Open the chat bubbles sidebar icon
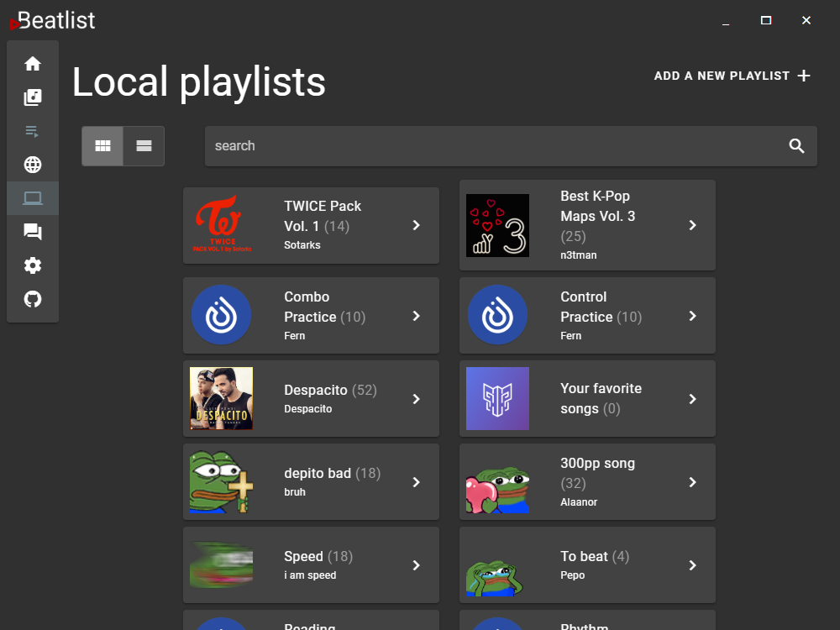Image resolution: width=840 pixels, height=630 pixels. (33, 232)
